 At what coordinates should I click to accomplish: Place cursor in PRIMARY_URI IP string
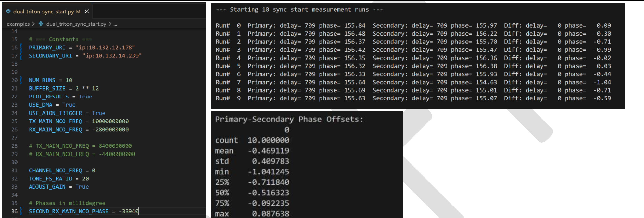tap(105, 48)
